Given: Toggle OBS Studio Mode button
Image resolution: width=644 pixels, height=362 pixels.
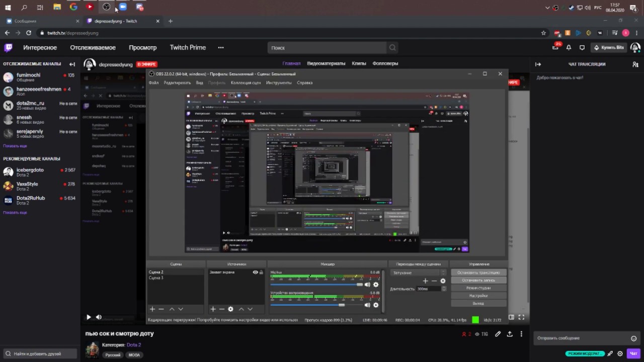Looking at the screenshot, I should click(x=478, y=288).
